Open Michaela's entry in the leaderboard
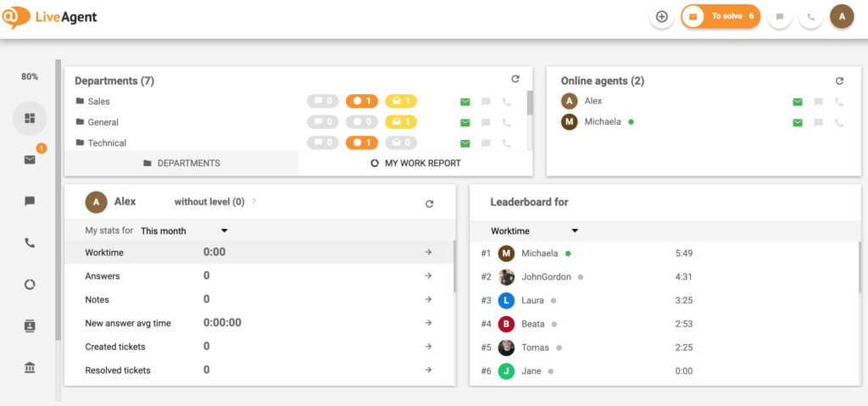Viewport: 868px width, 406px height. point(539,253)
